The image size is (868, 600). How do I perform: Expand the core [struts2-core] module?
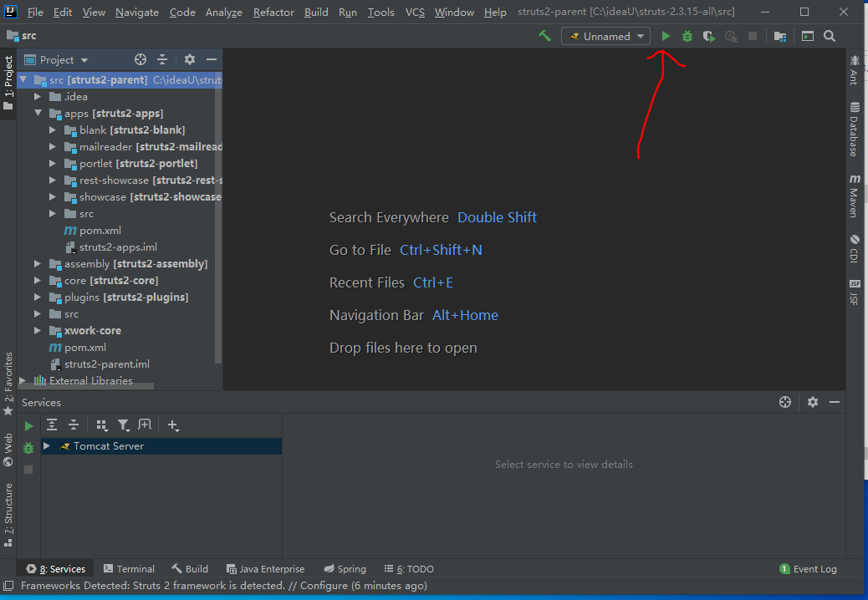(38, 281)
